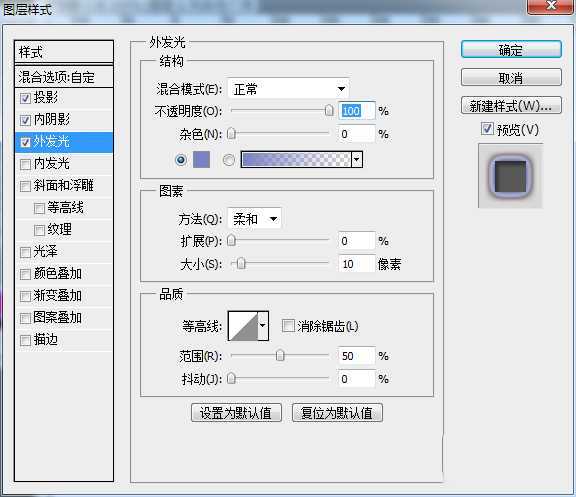Enable the 消除锯齿 anti-alias checkbox
This screenshot has width=576, height=497.
(288, 325)
